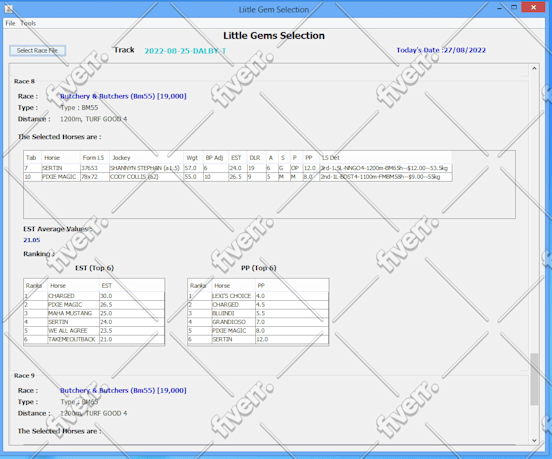
Task: Select MAHA MUSTANG in EST ranking
Action: pyautogui.click(x=73, y=313)
